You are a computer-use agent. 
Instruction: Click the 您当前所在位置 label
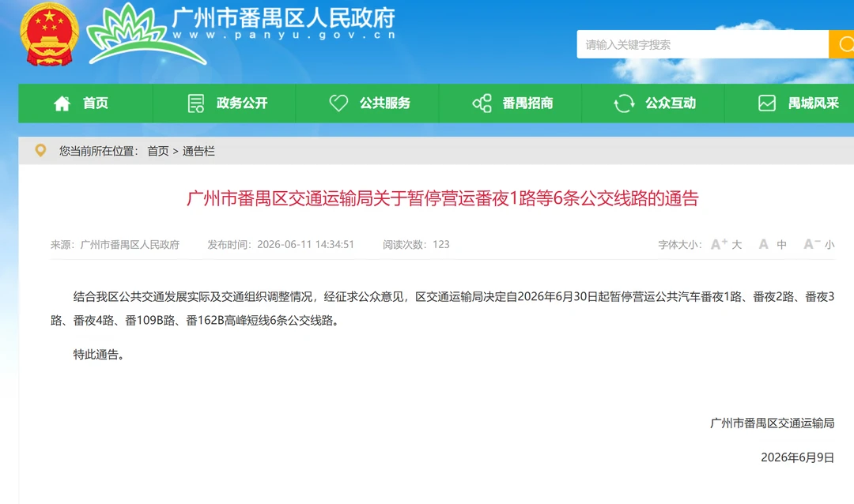click(x=99, y=151)
